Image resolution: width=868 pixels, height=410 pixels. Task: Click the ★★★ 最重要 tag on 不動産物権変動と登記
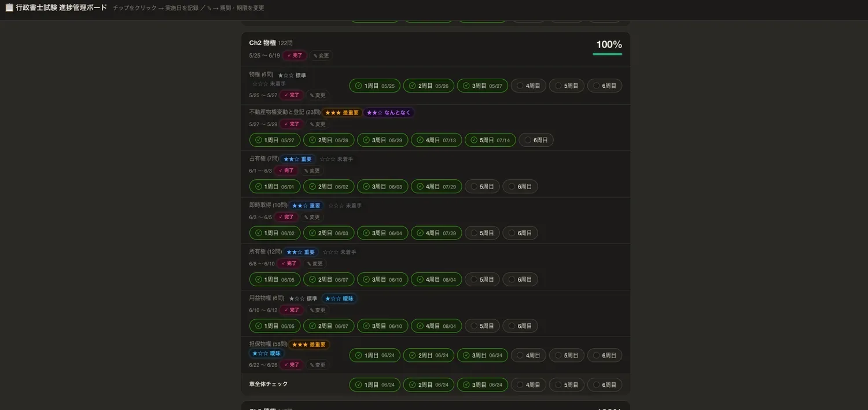pos(342,113)
